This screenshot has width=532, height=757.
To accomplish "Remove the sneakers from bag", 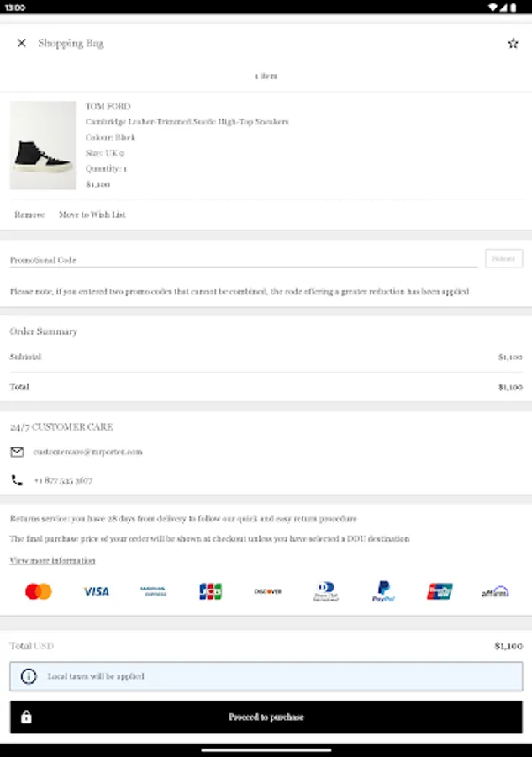I will tap(29, 214).
